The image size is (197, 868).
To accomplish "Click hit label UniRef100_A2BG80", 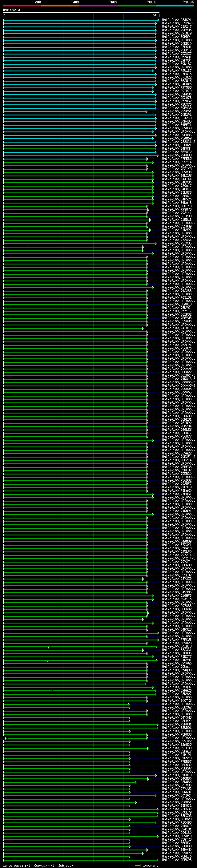I will tap(176, 416).
